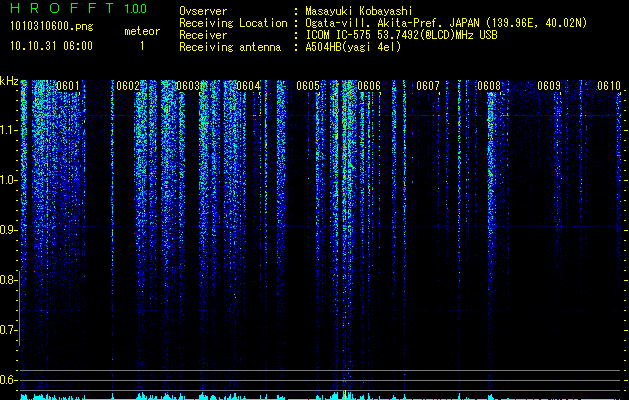Click the 0609 time marker
This screenshot has width=629, height=400.
(548, 85)
